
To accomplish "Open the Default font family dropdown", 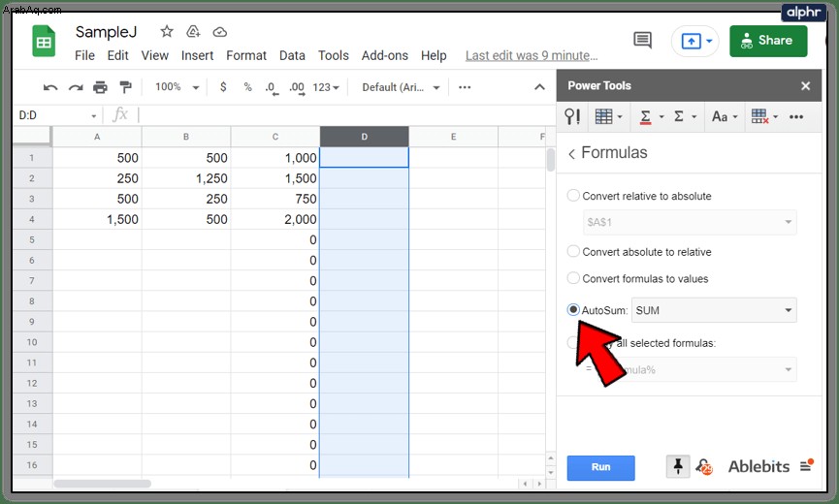I will click(401, 87).
